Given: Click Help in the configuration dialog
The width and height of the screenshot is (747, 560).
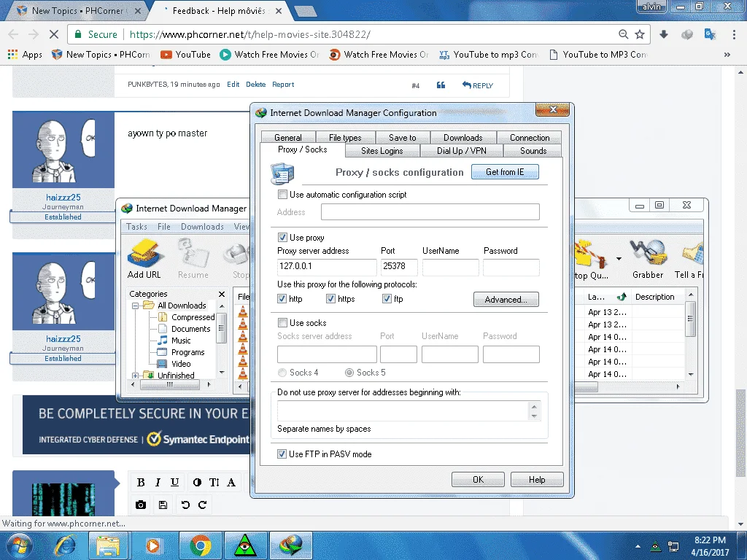Looking at the screenshot, I should pyautogui.click(x=537, y=480).
